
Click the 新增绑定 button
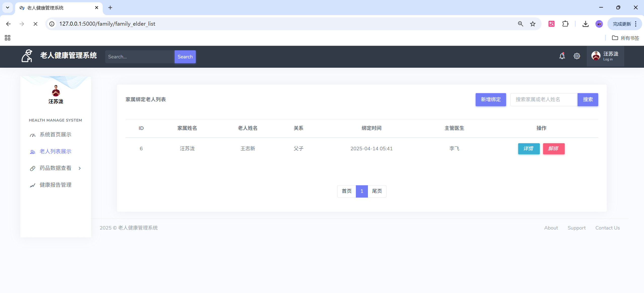coord(490,99)
